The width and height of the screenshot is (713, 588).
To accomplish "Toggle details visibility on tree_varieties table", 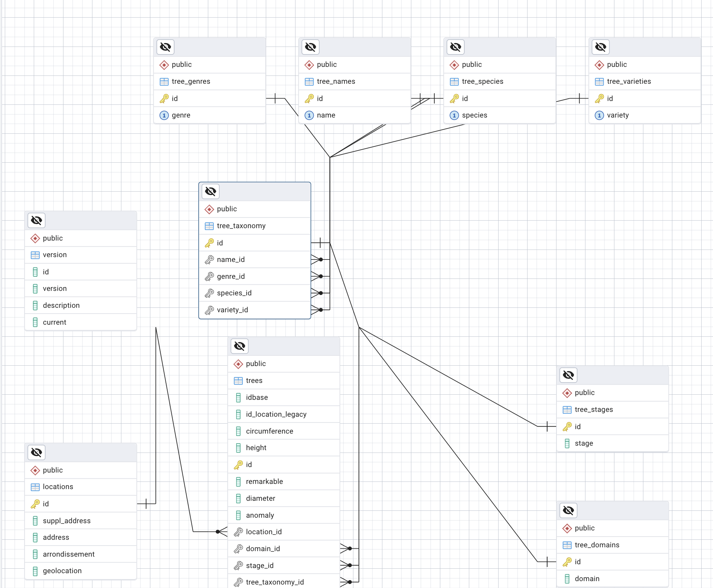I will pos(601,47).
